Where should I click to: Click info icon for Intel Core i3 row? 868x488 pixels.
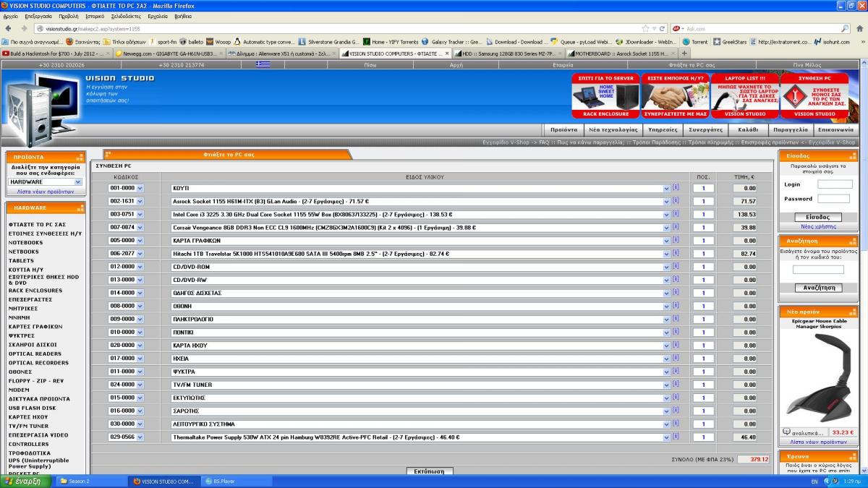point(676,214)
